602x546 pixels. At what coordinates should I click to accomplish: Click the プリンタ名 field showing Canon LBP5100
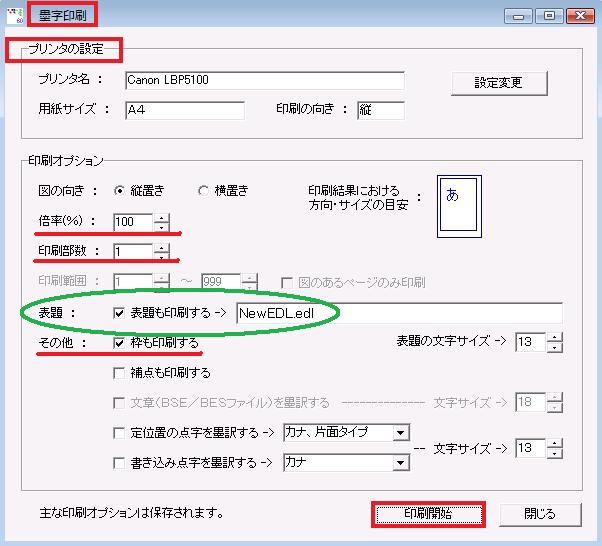264,80
